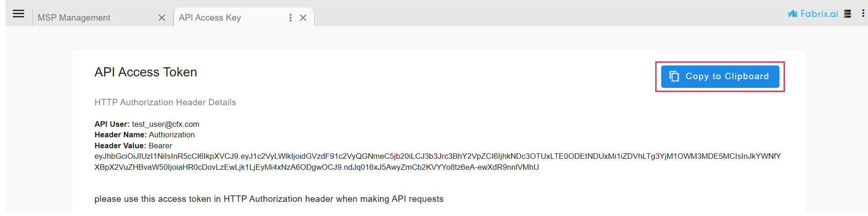Click the Header Value Bearer text
Image resolution: width=868 pixels, height=216 pixels.
coord(160,146)
